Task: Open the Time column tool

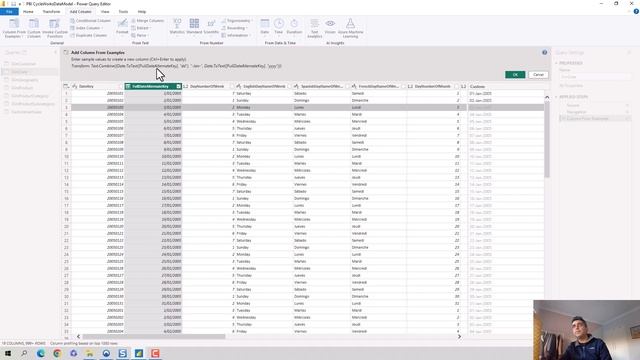Action: click(278, 27)
